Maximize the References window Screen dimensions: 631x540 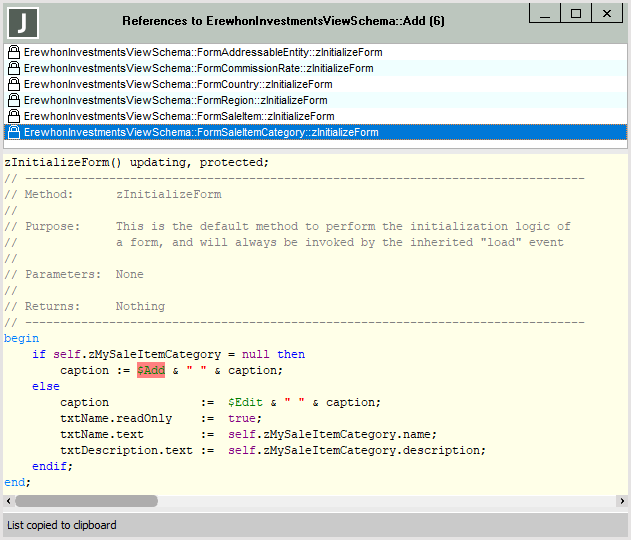click(x=575, y=14)
